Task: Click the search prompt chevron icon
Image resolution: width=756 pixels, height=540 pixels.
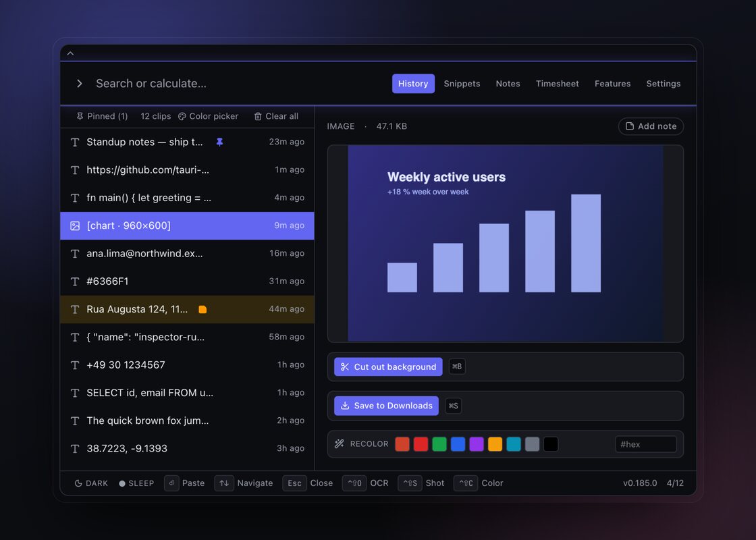Action: coord(80,84)
